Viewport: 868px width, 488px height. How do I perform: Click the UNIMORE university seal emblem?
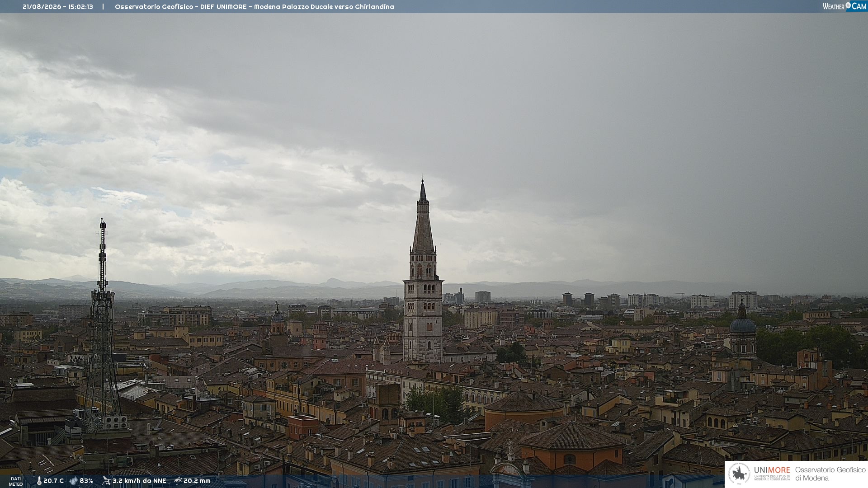[739, 474]
